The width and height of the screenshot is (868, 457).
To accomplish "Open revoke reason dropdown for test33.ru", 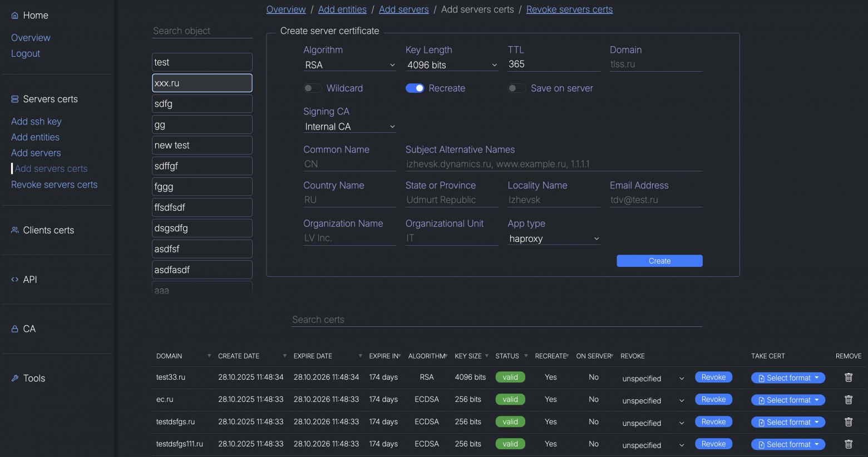I will (x=653, y=379).
